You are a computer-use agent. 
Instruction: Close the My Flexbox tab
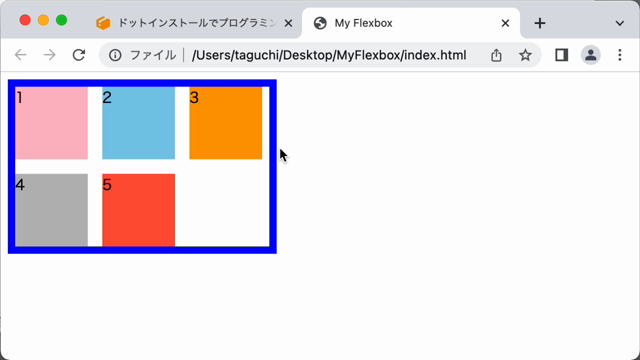pyautogui.click(x=505, y=23)
